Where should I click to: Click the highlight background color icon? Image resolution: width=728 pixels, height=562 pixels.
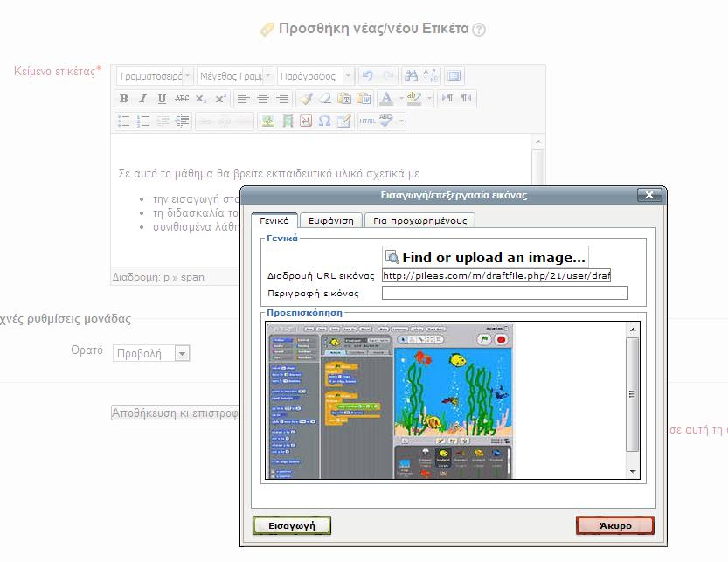click(413, 99)
